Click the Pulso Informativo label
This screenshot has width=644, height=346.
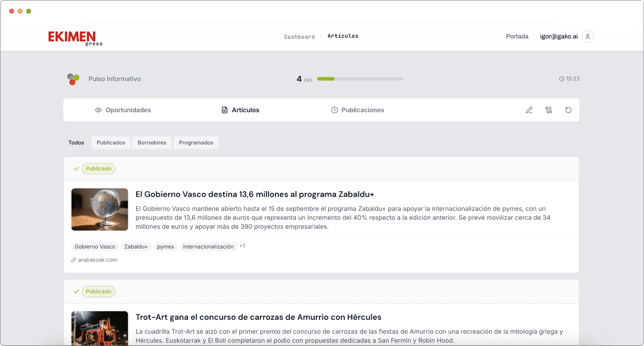coord(115,79)
